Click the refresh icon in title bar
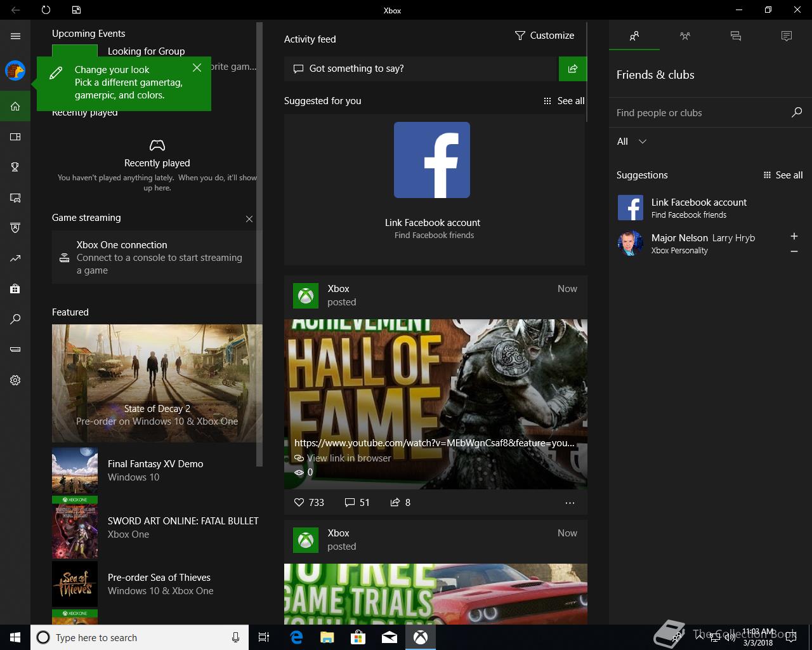Viewport: 812px width, 650px height. pyautogui.click(x=46, y=10)
